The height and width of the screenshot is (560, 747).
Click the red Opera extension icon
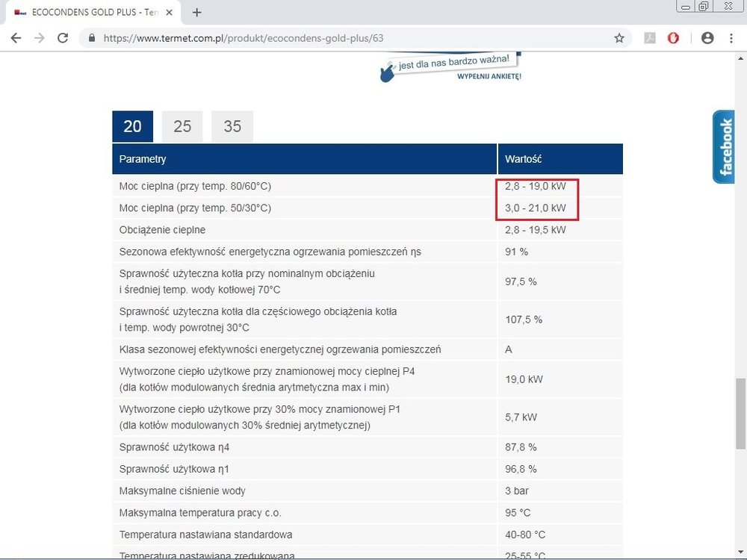(x=673, y=38)
